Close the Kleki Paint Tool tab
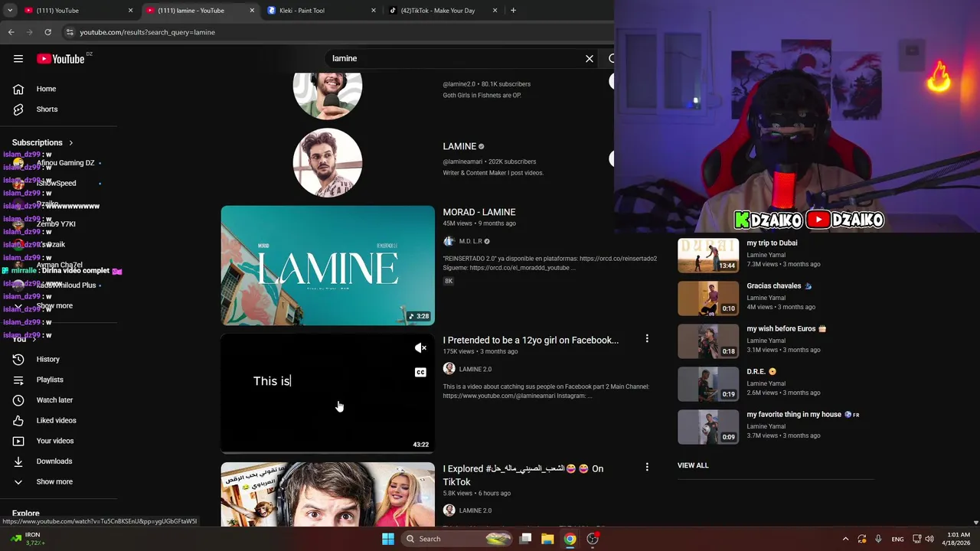 coord(374,11)
